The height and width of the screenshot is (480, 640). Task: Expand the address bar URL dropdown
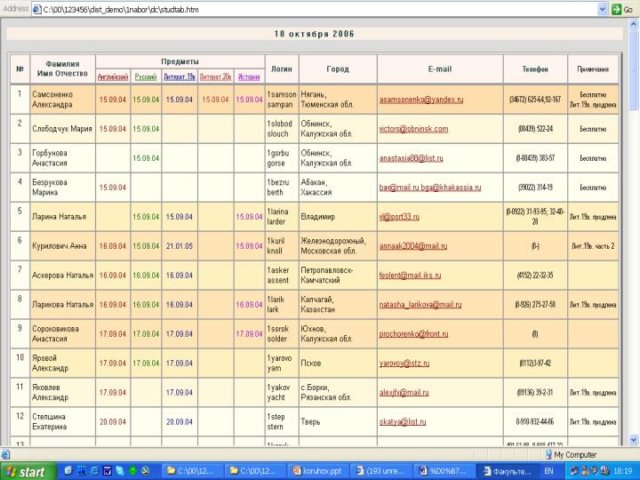[x=603, y=8]
